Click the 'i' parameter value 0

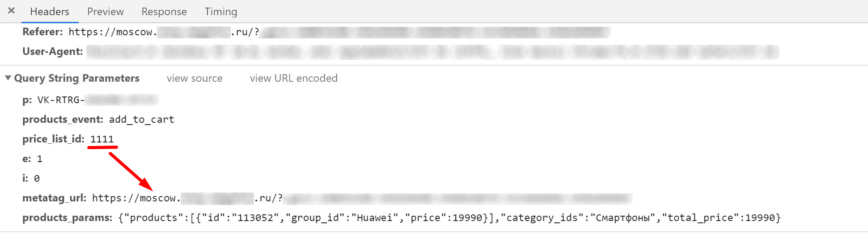tap(37, 178)
